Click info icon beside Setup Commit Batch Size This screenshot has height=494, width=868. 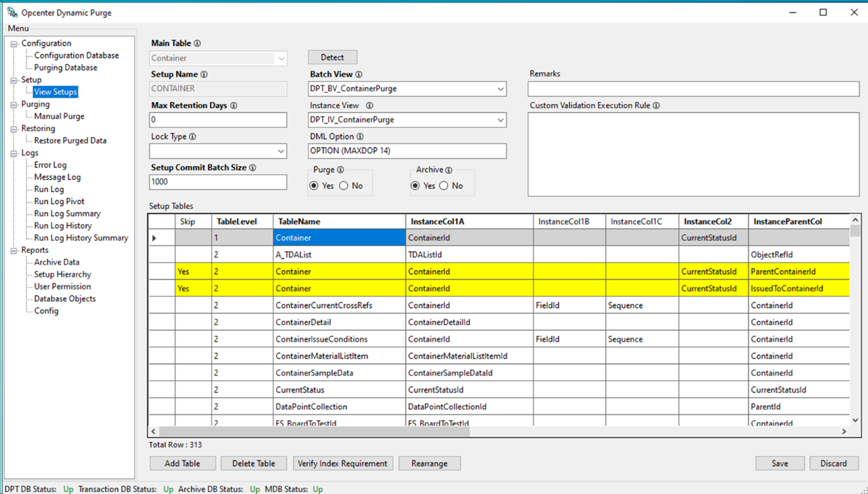[x=253, y=168]
